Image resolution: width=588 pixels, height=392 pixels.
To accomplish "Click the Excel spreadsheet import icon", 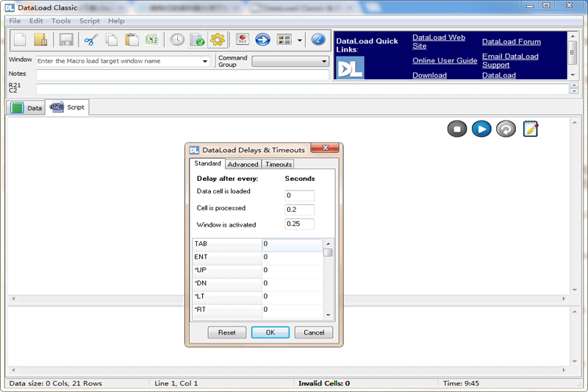I will click(152, 40).
